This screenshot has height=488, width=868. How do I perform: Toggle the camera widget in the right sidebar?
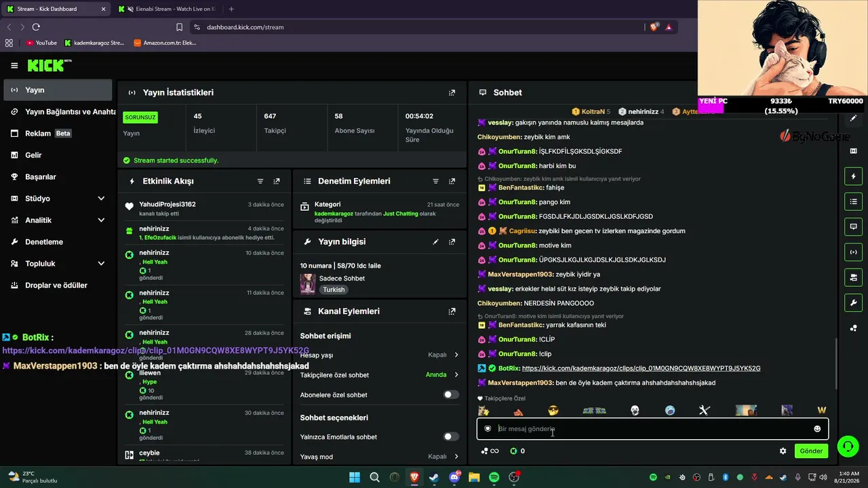point(853,277)
